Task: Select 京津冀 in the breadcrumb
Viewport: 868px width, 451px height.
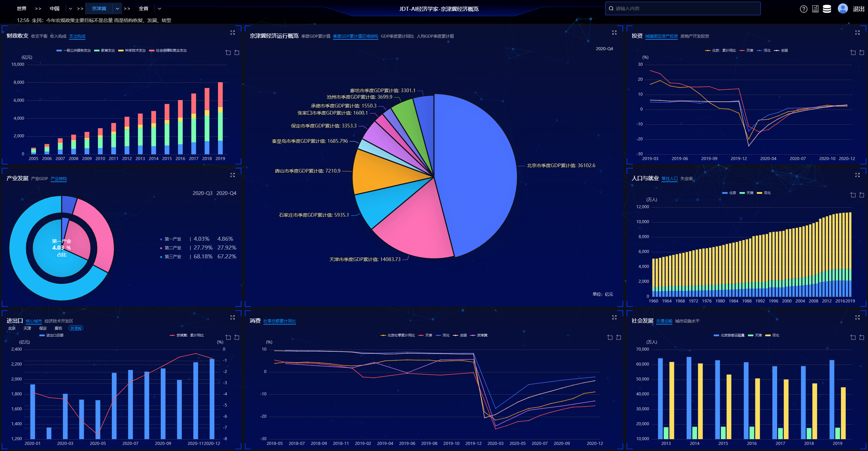Action: [x=99, y=9]
